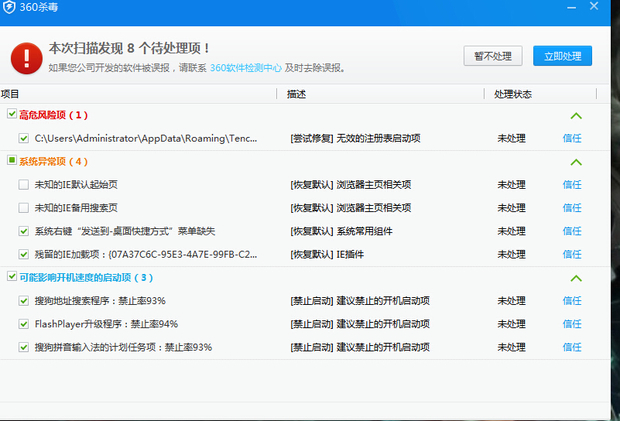Enable the 未知的IE默认起始页 checkbox

coord(23,185)
